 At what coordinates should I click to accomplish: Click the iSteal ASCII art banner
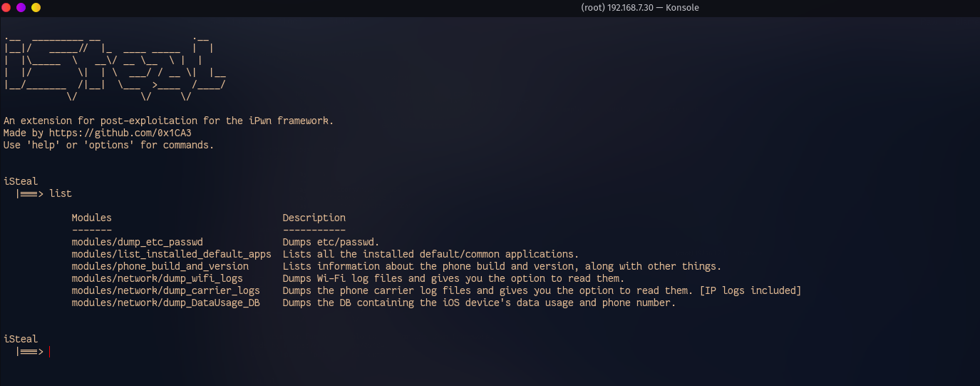(115, 68)
